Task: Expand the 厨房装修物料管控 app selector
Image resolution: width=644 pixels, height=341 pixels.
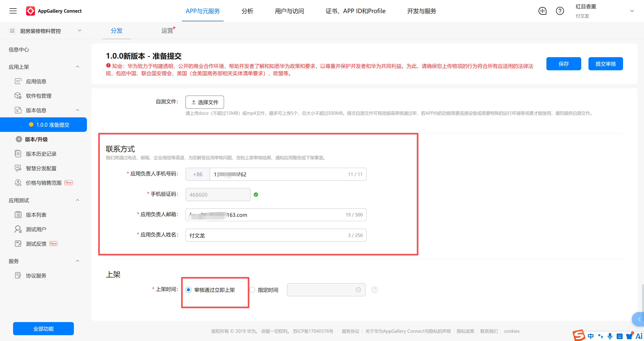Action: 80,31
